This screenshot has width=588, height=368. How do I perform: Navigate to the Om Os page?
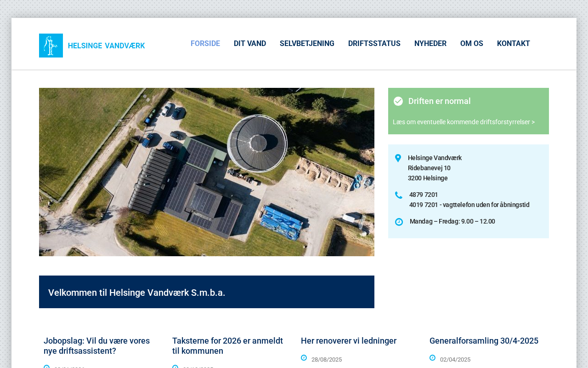(x=472, y=44)
